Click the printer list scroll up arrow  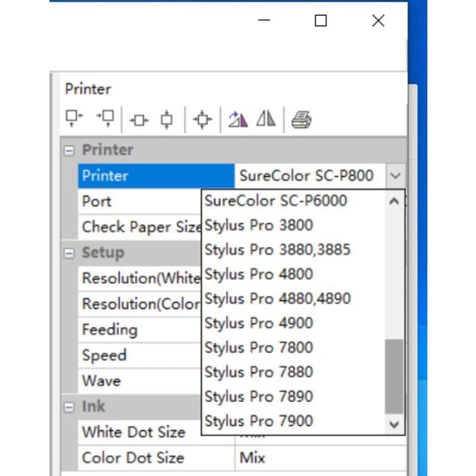click(394, 201)
